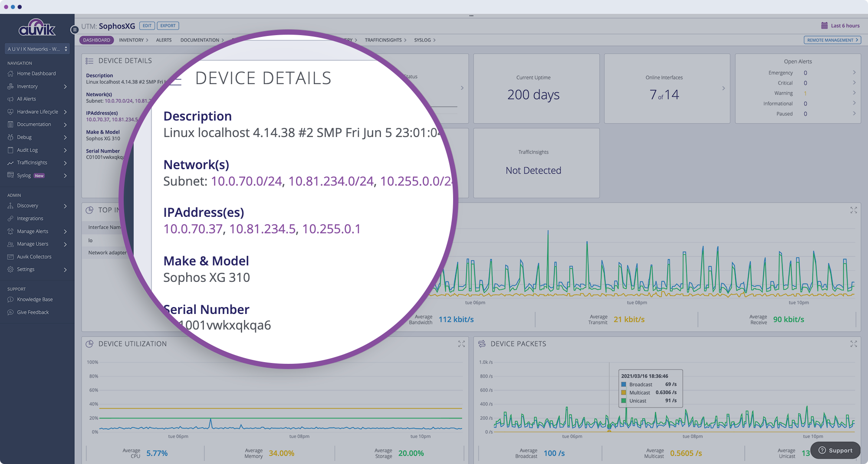The width and height of the screenshot is (868, 464).
Task: Expand the Hardware Lifecycle submenu arrow
Action: pyautogui.click(x=65, y=112)
